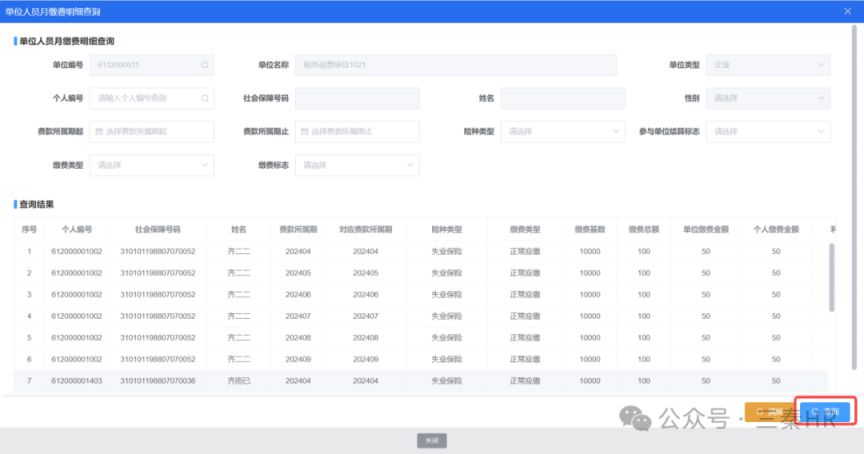
Task: Click the search icon in 单位编号 field
Action: (x=204, y=65)
